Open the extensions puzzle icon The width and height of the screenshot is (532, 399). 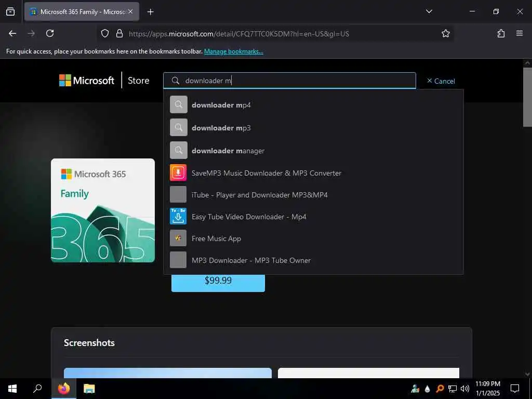pos(501,33)
